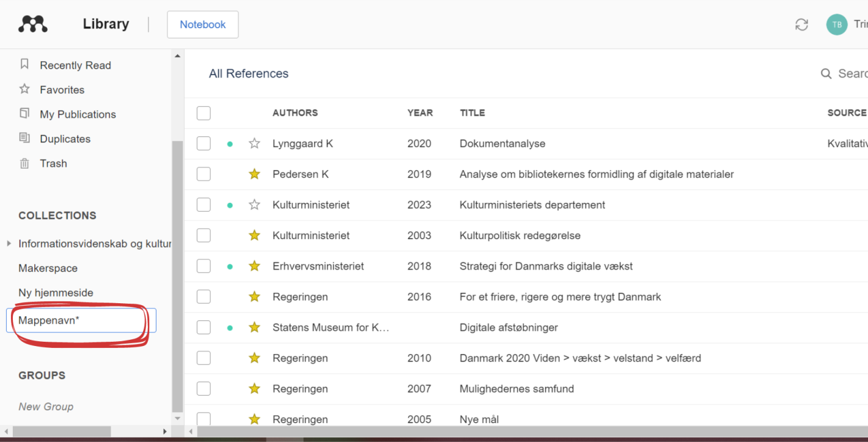Switch to the Notebook tab
Viewport: 868px width, 442px height.
(x=203, y=24)
